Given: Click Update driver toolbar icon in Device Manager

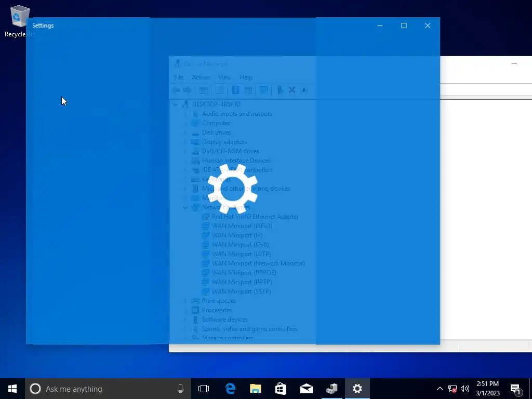Looking at the screenshot, I should (280, 90).
